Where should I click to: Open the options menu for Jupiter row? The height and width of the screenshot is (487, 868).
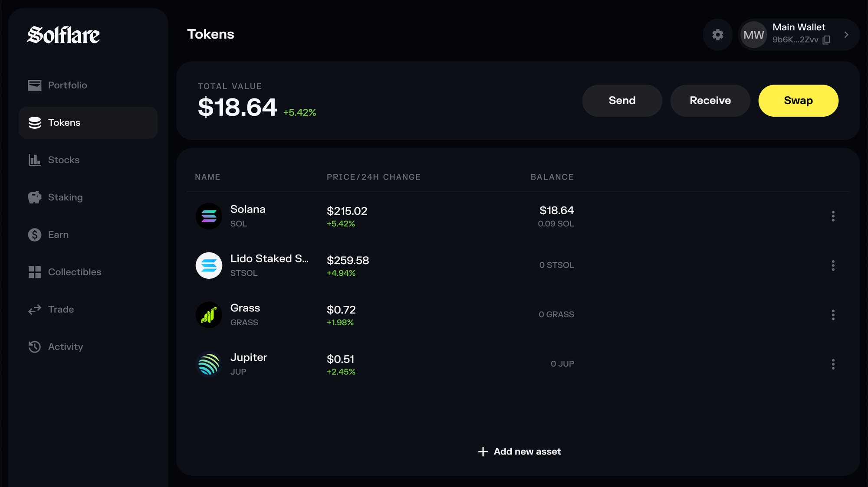pyautogui.click(x=833, y=364)
